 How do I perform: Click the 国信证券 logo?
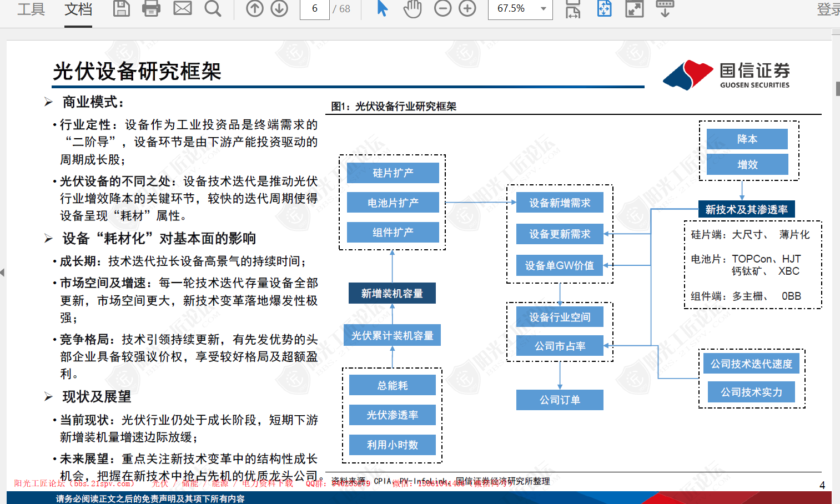click(x=726, y=75)
